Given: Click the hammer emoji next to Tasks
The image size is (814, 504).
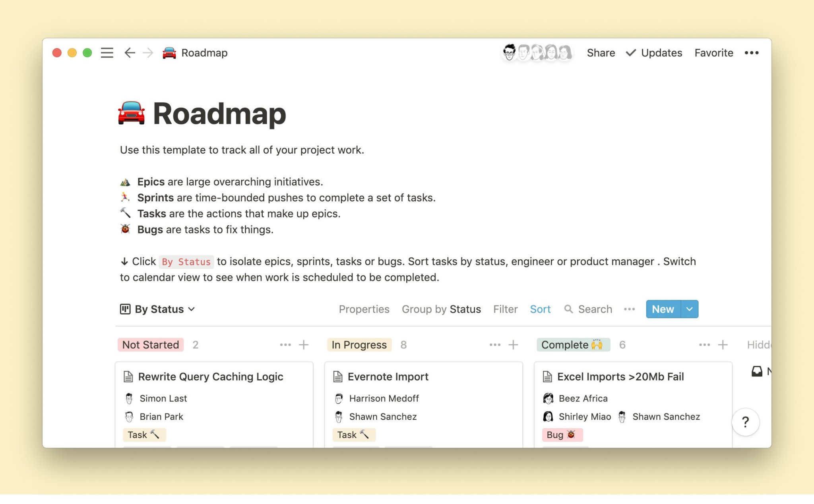Looking at the screenshot, I should [x=125, y=213].
